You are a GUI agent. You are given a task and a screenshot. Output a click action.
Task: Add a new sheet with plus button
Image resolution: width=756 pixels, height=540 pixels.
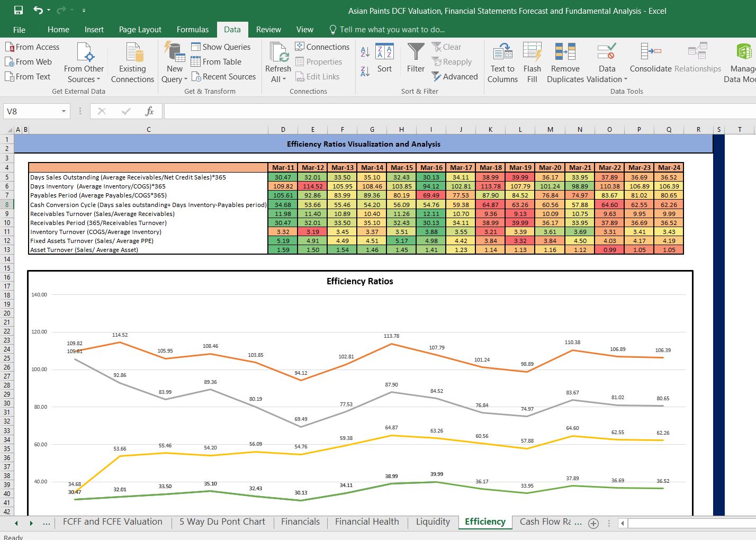tap(593, 523)
